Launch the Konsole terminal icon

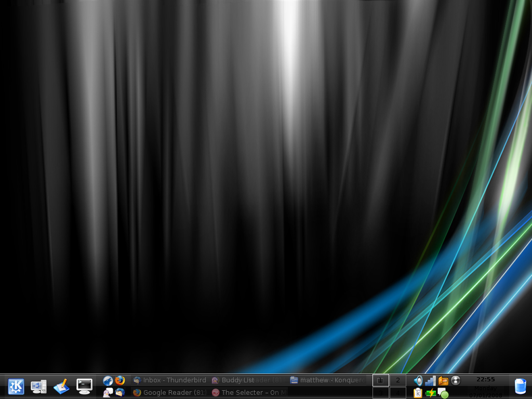(84, 387)
